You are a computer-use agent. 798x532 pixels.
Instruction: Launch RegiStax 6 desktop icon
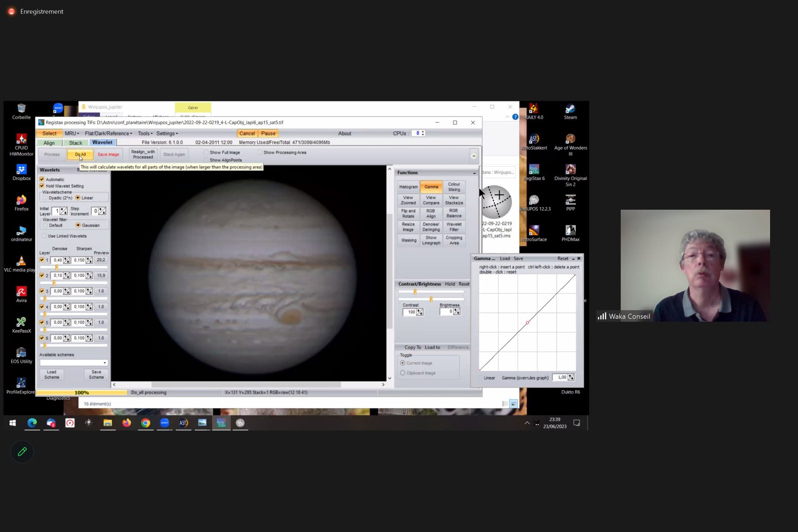[534, 172]
